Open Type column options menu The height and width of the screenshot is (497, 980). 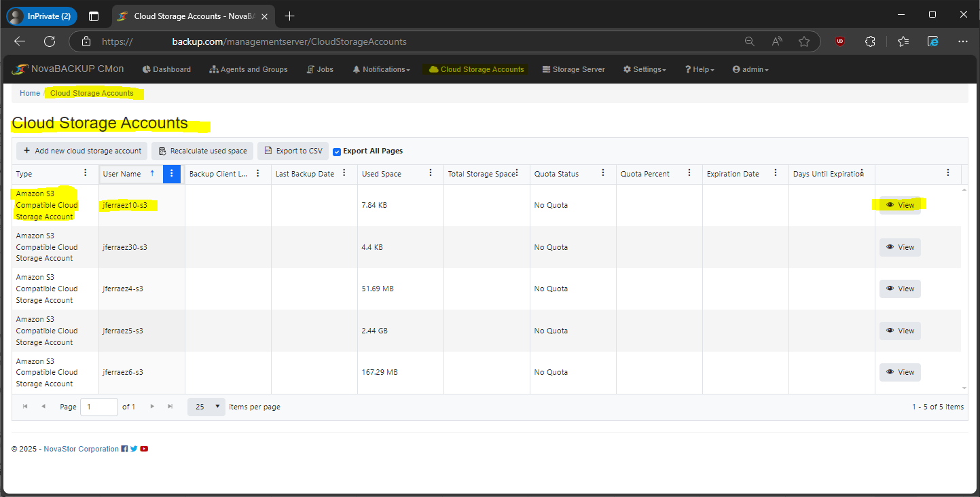(85, 173)
